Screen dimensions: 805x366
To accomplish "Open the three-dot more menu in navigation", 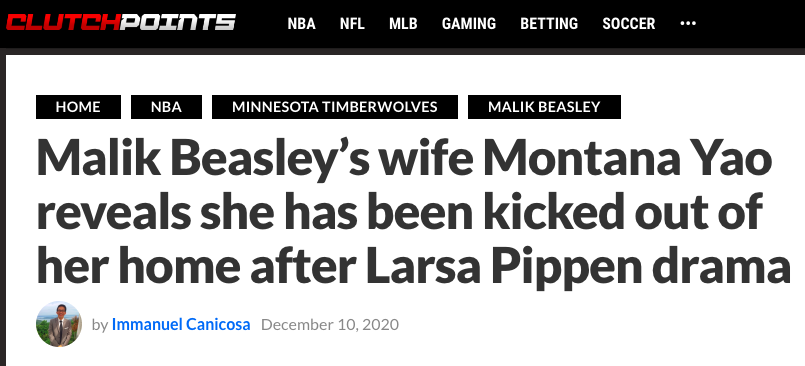I will click(x=687, y=23).
